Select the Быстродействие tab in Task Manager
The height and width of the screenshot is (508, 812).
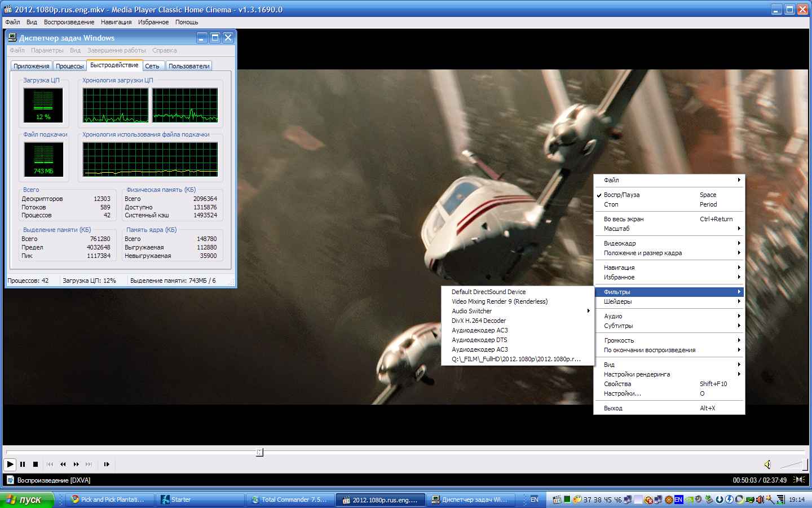[114, 65]
